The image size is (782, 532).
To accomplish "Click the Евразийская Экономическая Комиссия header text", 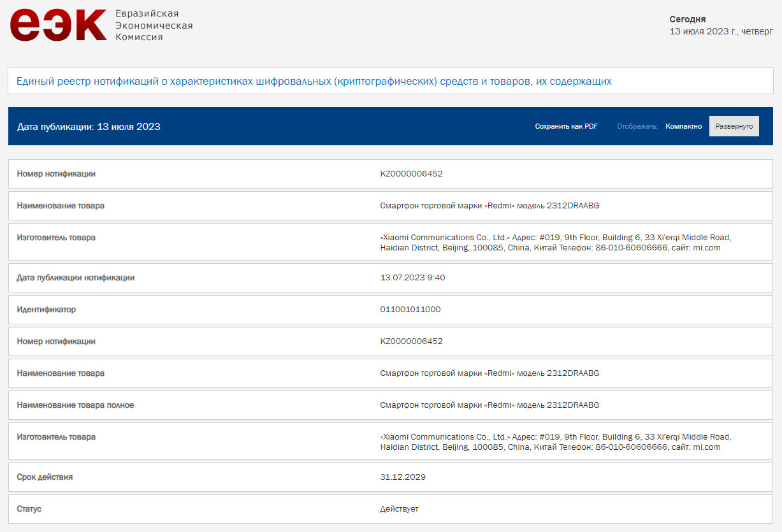I will (x=154, y=25).
